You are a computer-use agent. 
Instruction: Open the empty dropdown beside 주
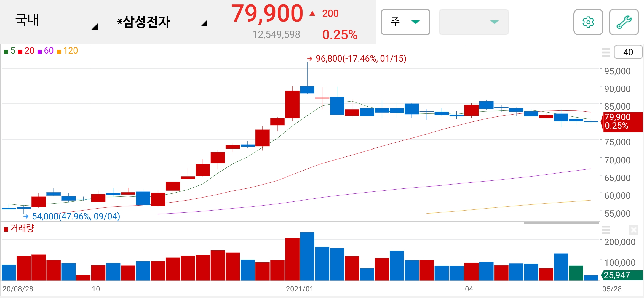tap(474, 22)
